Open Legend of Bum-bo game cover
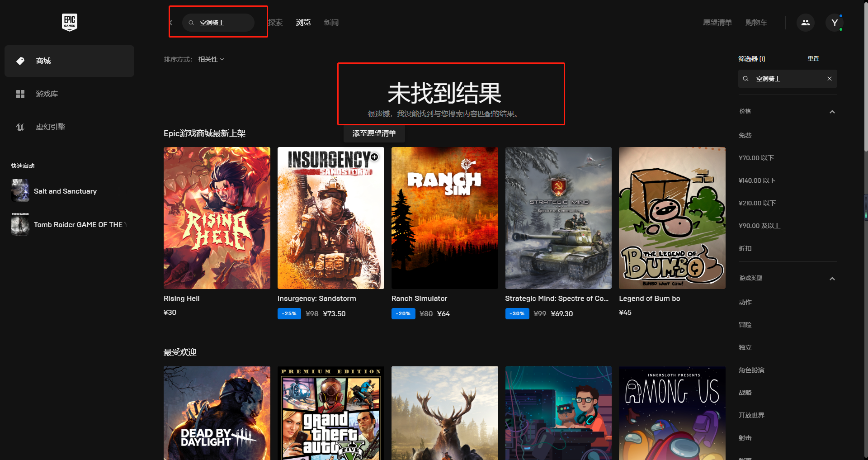This screenshot has width=868, height=460. tap(672, 218)
